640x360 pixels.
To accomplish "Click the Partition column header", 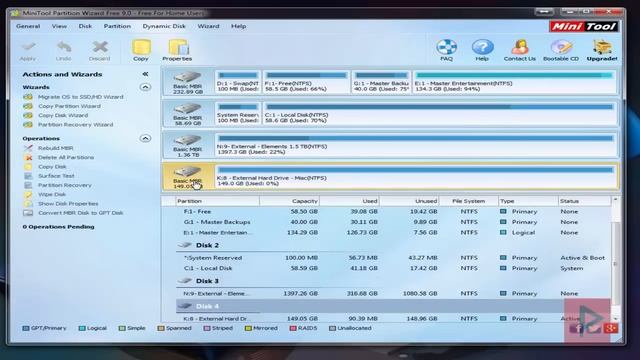I will tap(217, 201).
